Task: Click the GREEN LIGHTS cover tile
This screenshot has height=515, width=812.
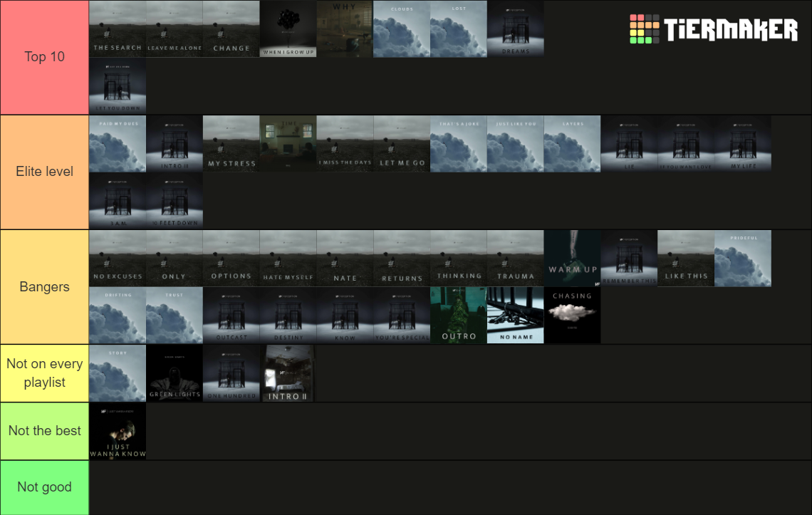Action: coord(175,373)
